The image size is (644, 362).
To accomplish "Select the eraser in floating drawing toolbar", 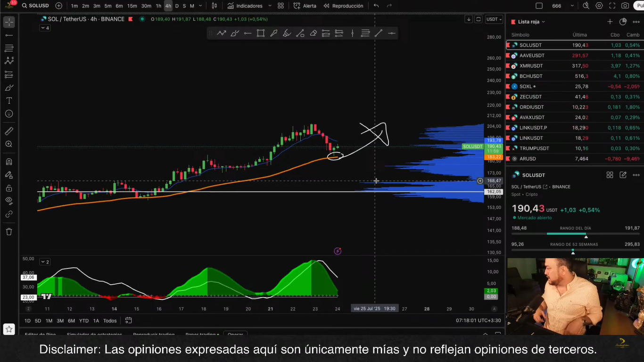I will (313, 33).
